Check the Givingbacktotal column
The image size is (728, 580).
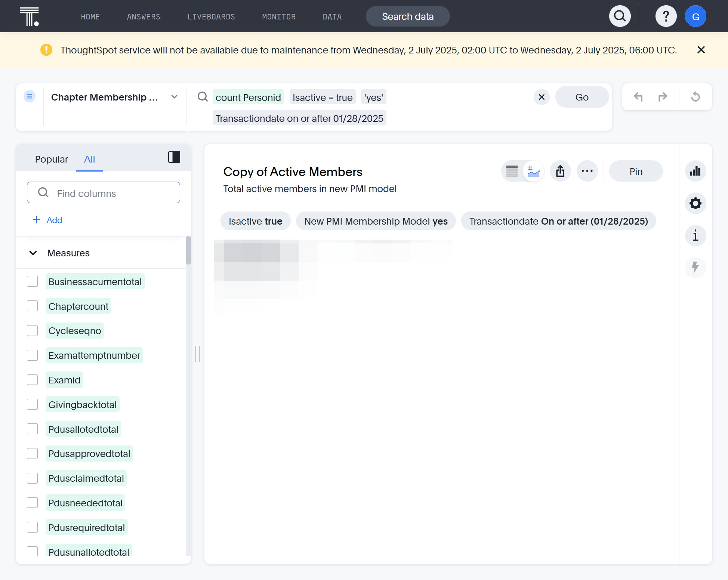[33, 404]
